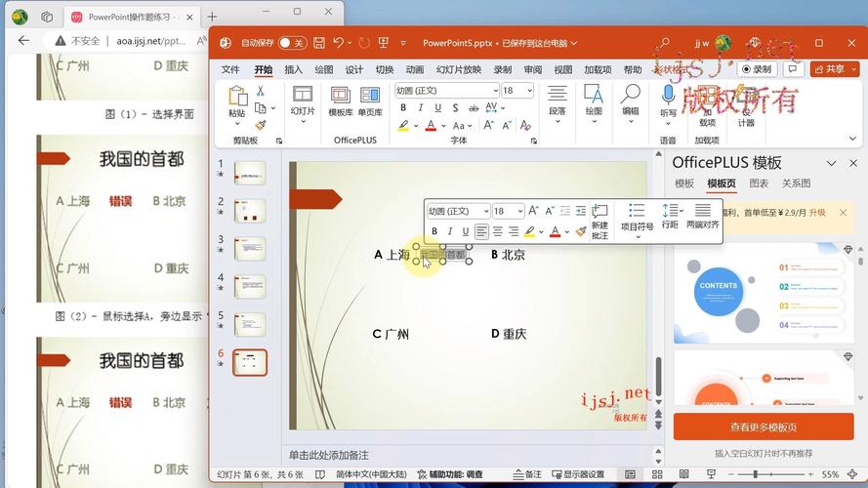Open the 段落 paragraph group

[x=557, y=102]
